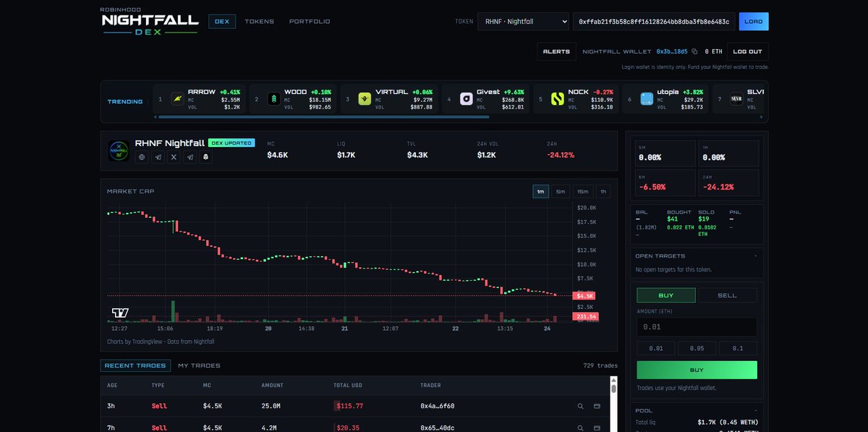868x432 pixels.
Task: Collapse the Pool section
Action: point(756,410)
